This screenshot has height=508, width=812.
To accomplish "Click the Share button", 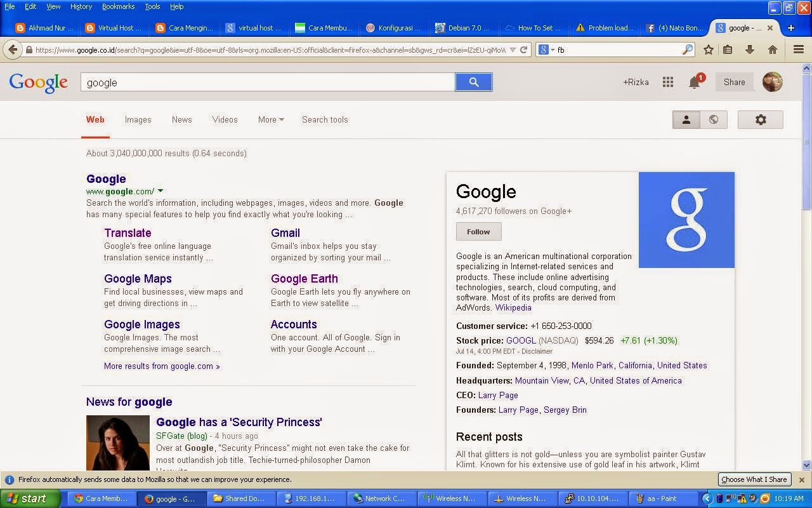I will pyautogui.click(x=734, y=82).
